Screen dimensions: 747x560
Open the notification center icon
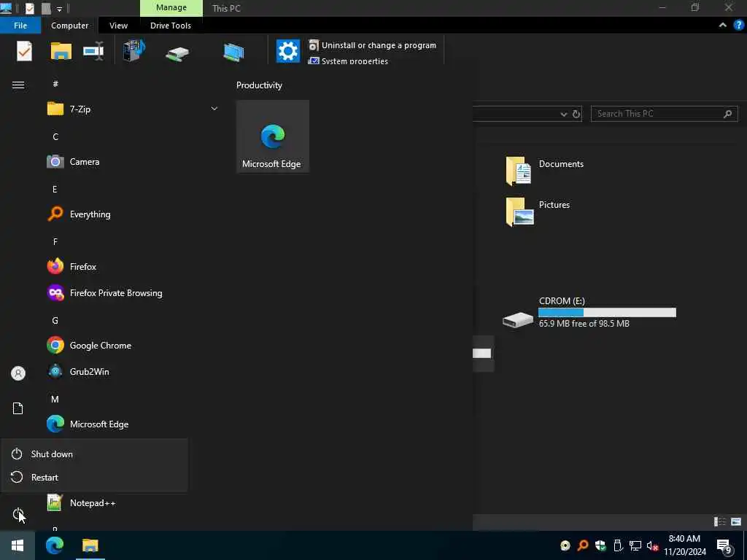pyautogui.click(x=724, y=546)
